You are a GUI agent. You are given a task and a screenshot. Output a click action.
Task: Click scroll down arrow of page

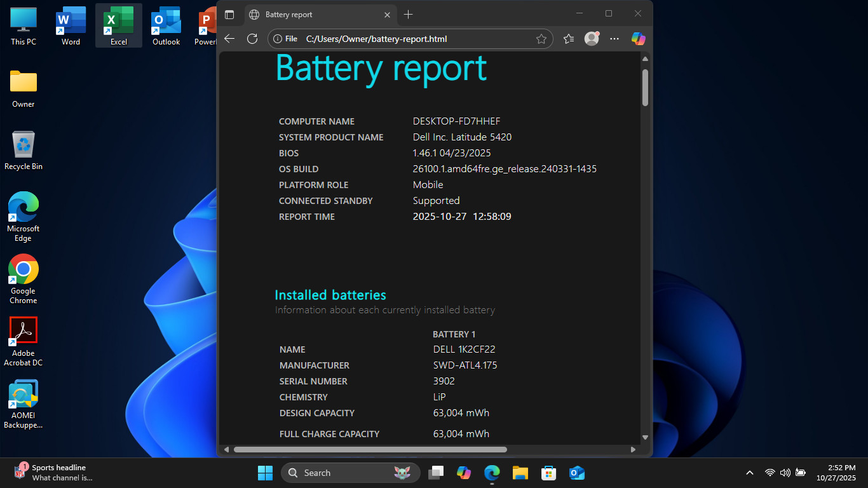coord(645,437)
